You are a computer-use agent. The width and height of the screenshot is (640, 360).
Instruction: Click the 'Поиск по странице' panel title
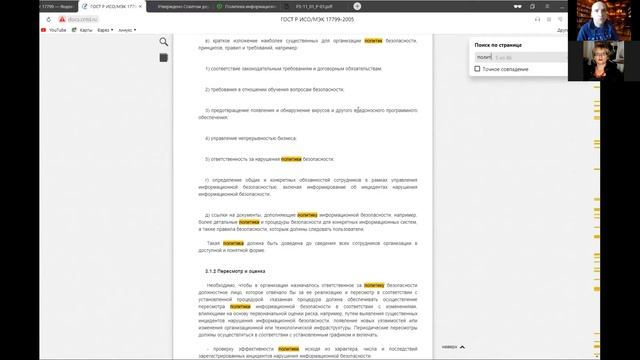tap(498, 45)
